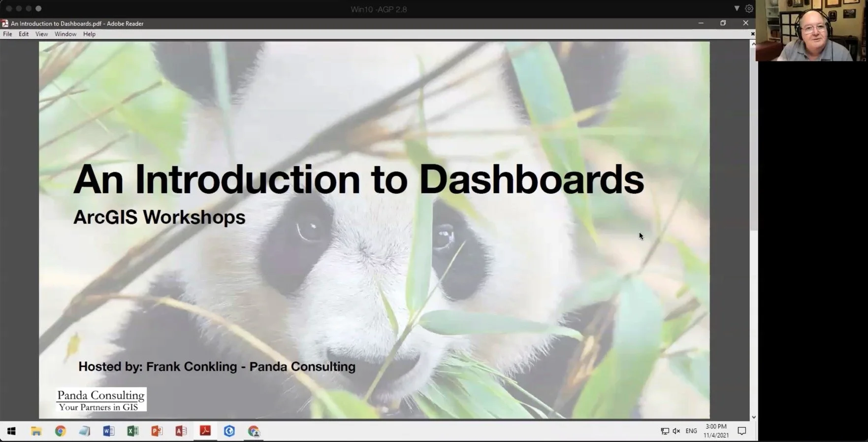The width and height of the screenshot is (868, 442).
Task: Close the document with the small X below title bar
Action: click(x=752, y=34)
